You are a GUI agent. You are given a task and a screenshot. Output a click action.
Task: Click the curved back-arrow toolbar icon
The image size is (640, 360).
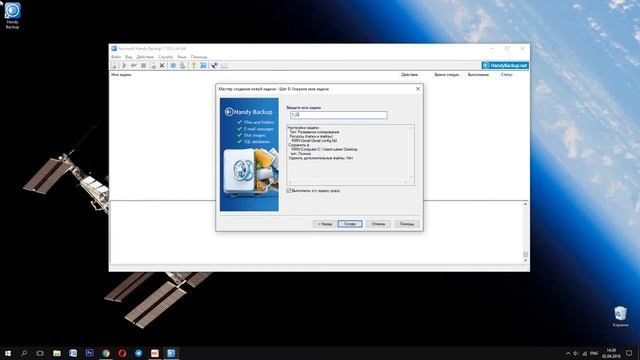(133, 65)
